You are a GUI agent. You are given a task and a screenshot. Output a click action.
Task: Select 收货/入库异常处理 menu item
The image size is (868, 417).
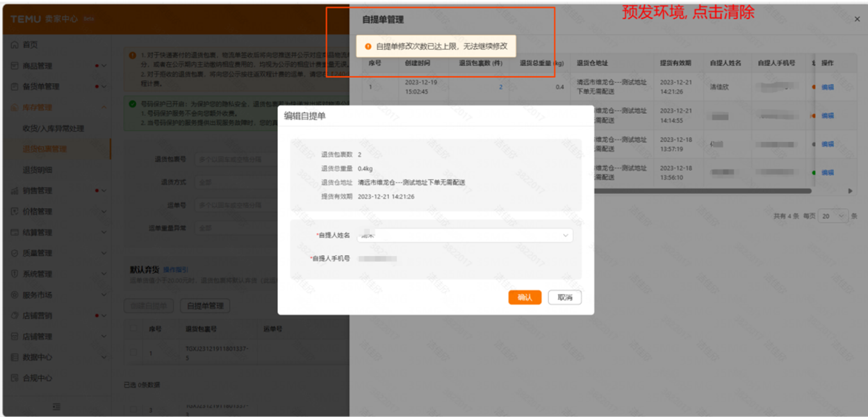click(53, 129)
